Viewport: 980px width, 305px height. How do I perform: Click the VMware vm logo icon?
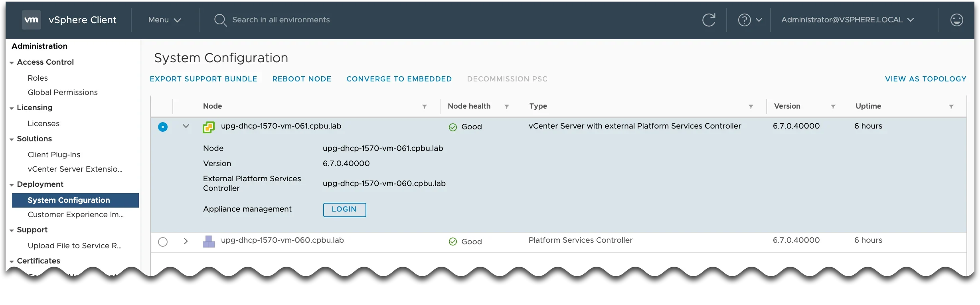click(31, 20)
